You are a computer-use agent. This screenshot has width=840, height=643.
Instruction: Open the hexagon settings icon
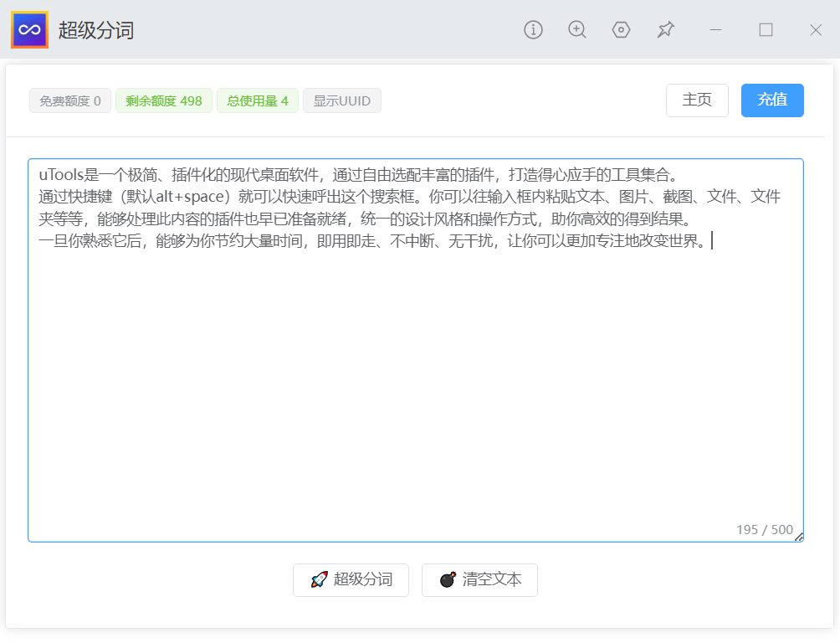[621, 29]
